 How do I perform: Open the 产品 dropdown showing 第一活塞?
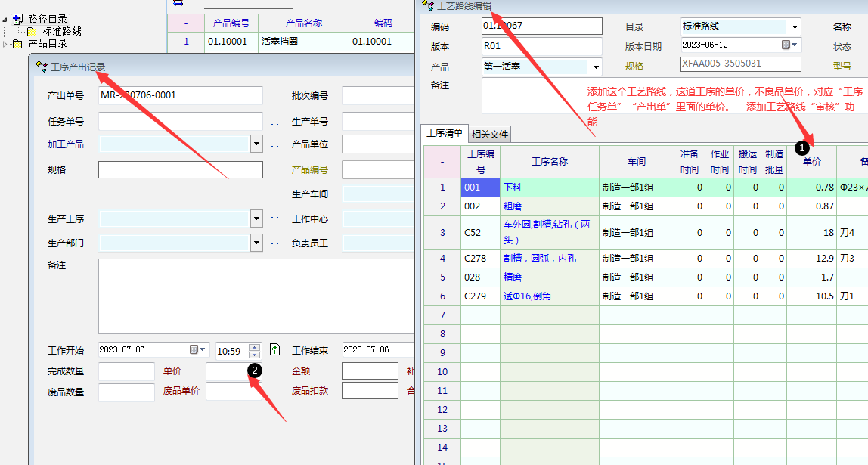pos(596,67)
